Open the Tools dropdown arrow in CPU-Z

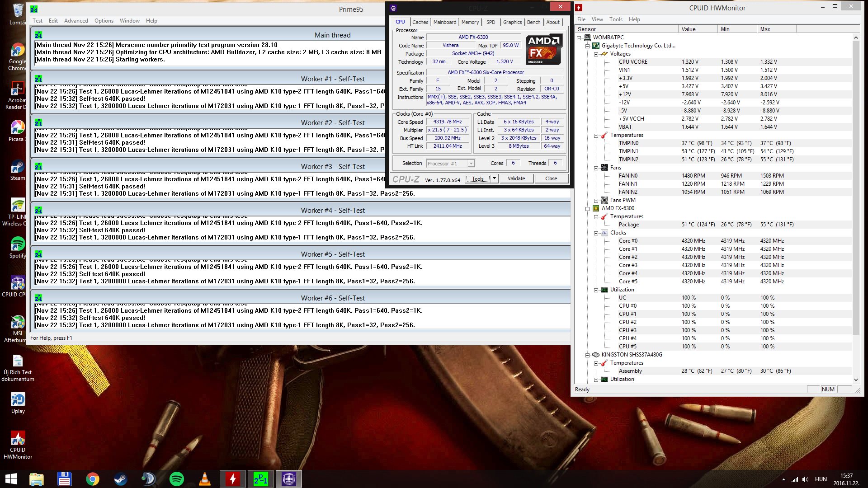point(494,178)
